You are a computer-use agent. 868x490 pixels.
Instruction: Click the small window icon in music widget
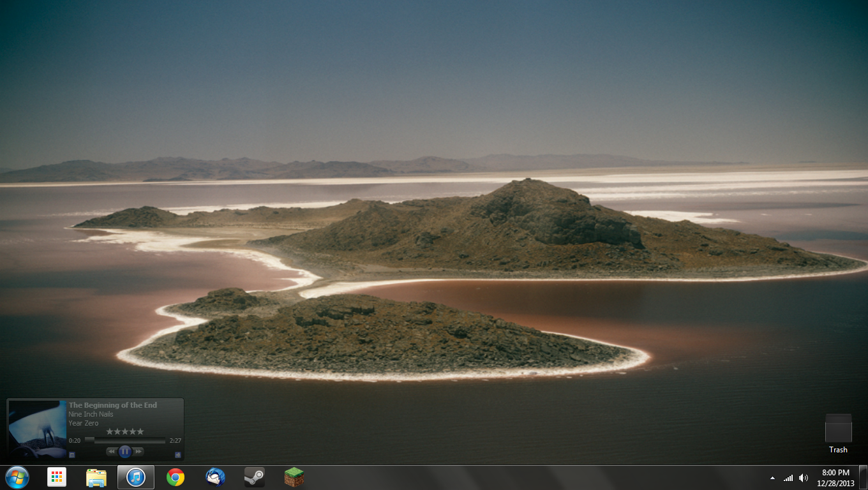71,455
